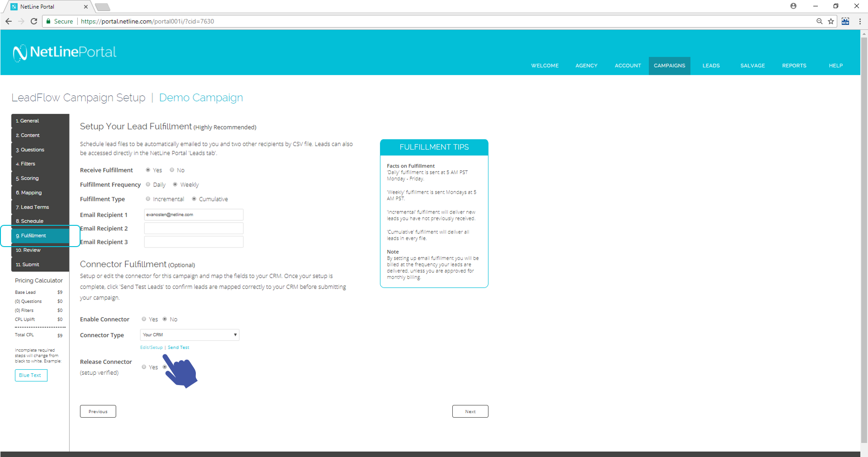Open the WELCOME nav tab
This screenshot has width=868, height=457.
click(x=545, y=66)
